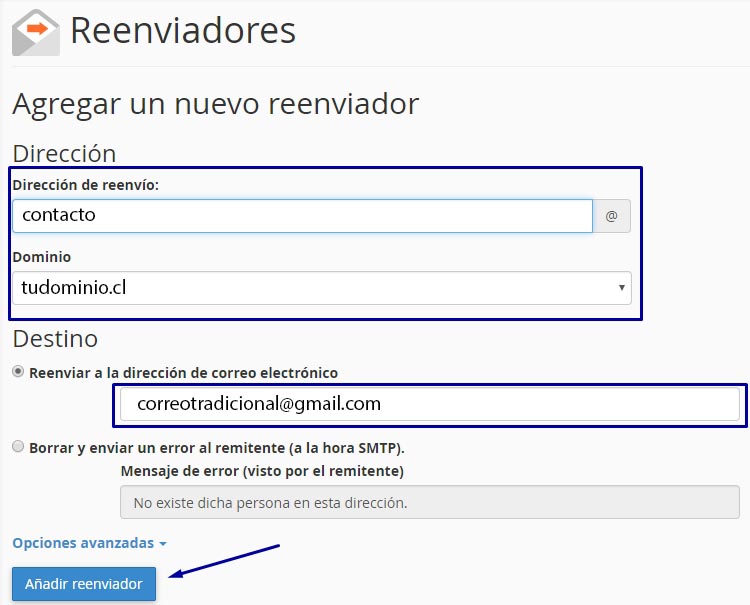Click the Reenviadores envelope icon

tap(36, 32)
